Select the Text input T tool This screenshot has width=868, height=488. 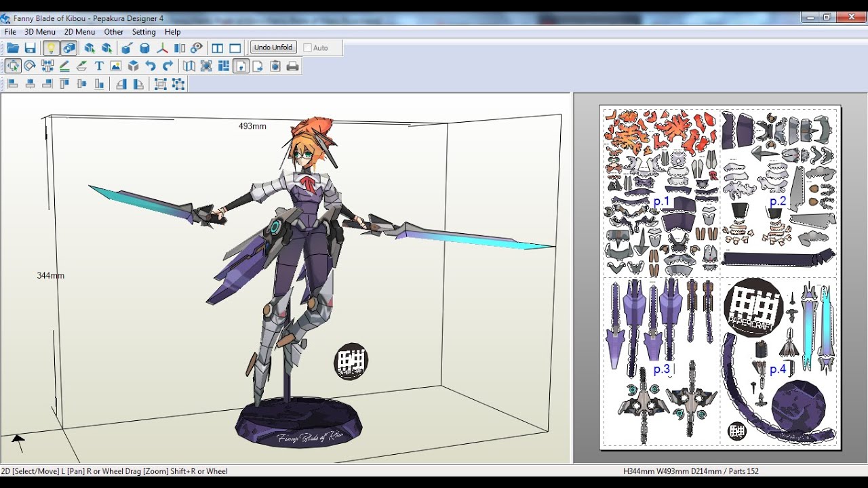tap(99, 66)
